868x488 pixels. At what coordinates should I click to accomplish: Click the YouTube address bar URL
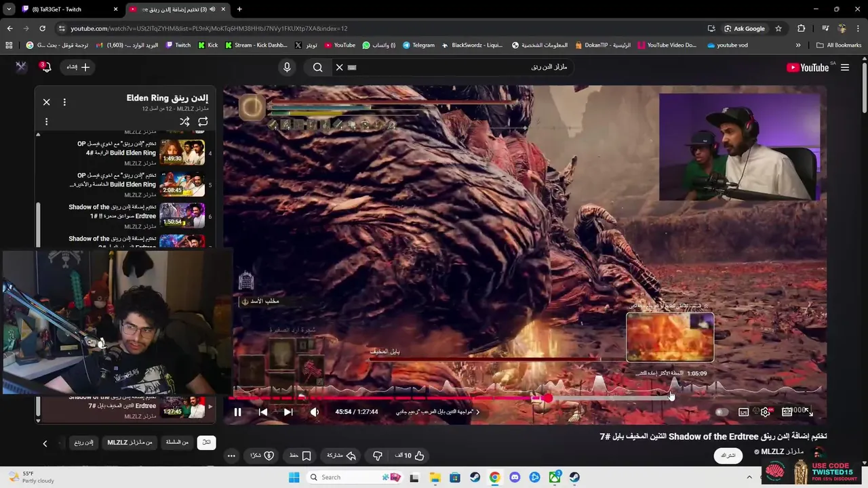(209, 28)
